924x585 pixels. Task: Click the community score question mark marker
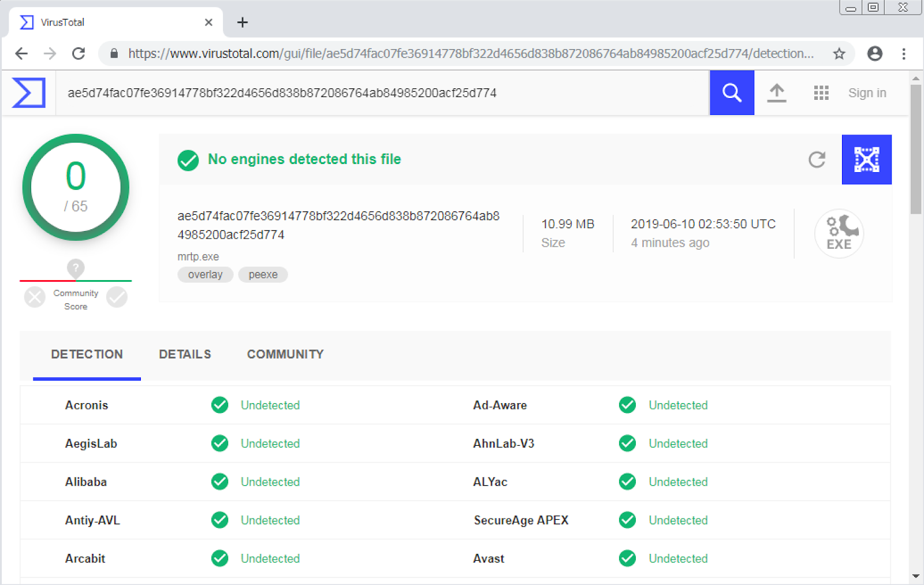coord(76,268)
